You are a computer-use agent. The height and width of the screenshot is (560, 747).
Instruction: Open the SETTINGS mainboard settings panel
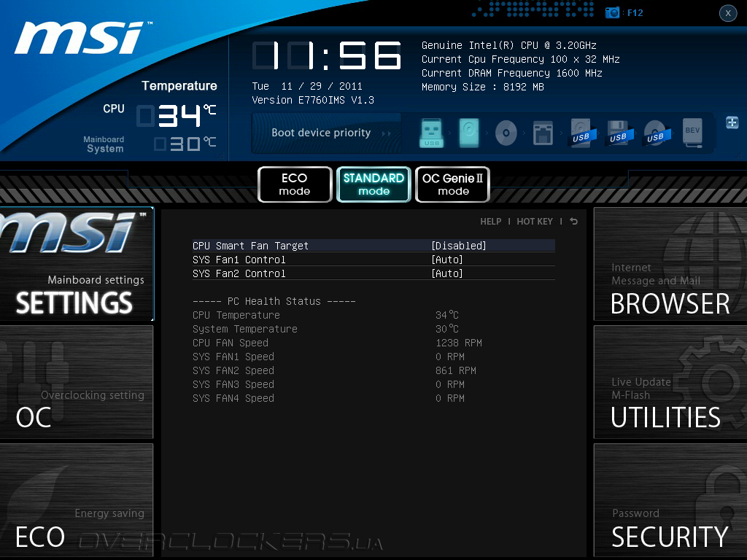(x=77, y=264)
